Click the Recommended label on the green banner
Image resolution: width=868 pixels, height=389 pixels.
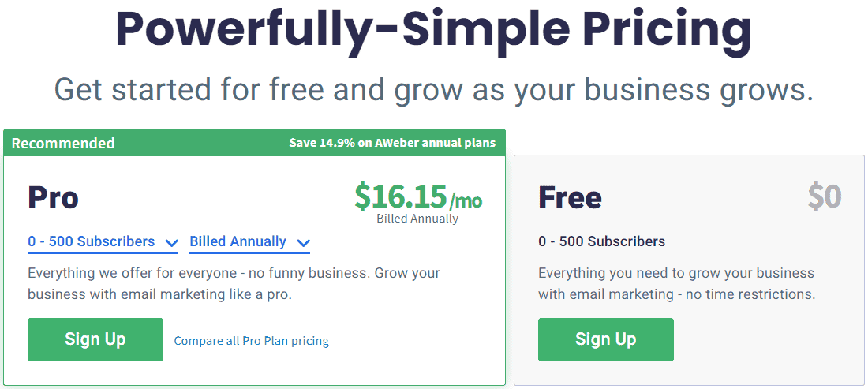[x=63, y=144]
